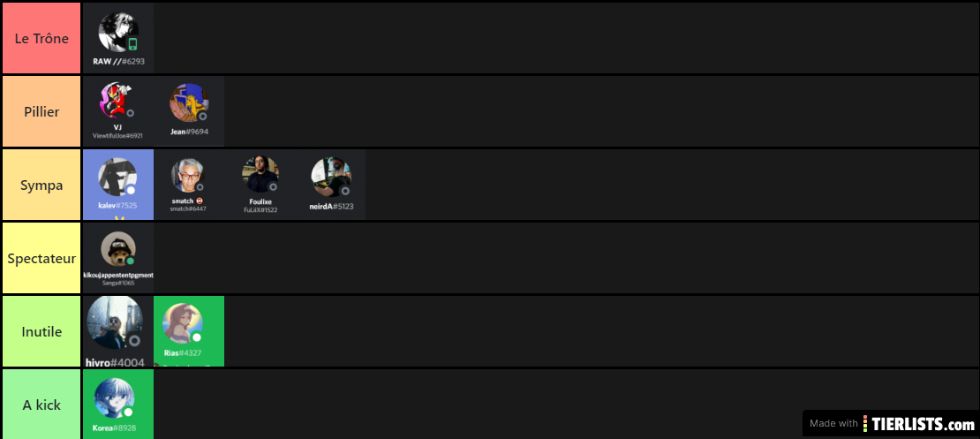The image size is (980, 439).
Task: Click the A kick tier label
Action: point(41,404)
